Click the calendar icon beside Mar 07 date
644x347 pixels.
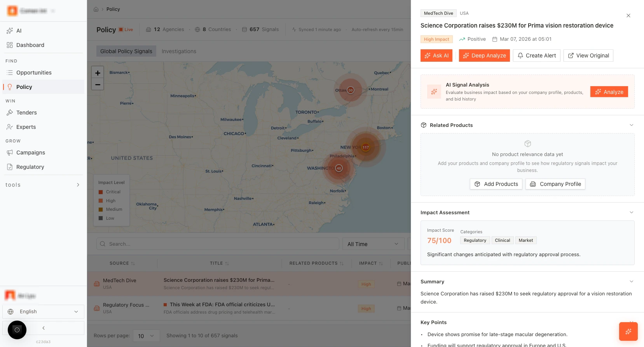point(495,39)
